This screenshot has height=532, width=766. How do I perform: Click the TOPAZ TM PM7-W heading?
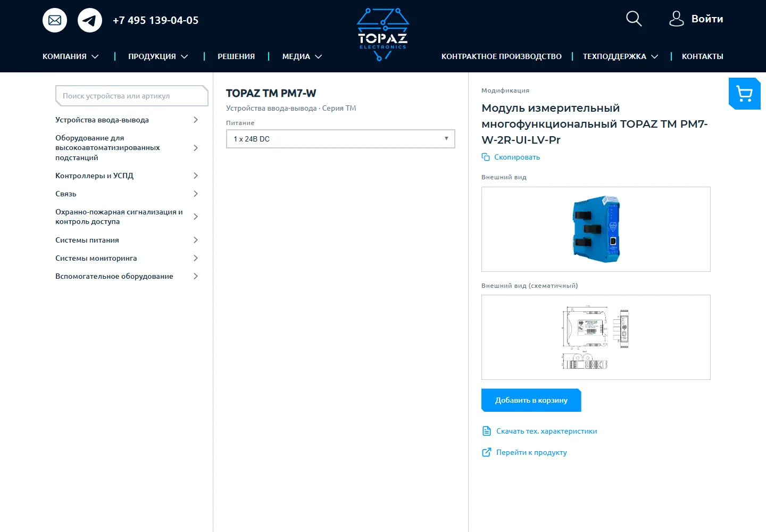click(x=271, y=93)
